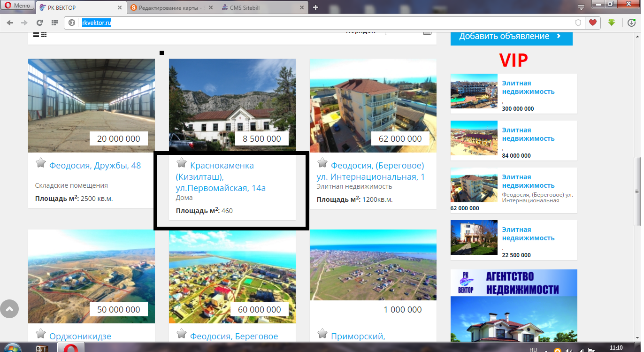This screenshot has width=644, height=352.
Task: Open the Windows Start button
Action: click(x=12, y=349)
